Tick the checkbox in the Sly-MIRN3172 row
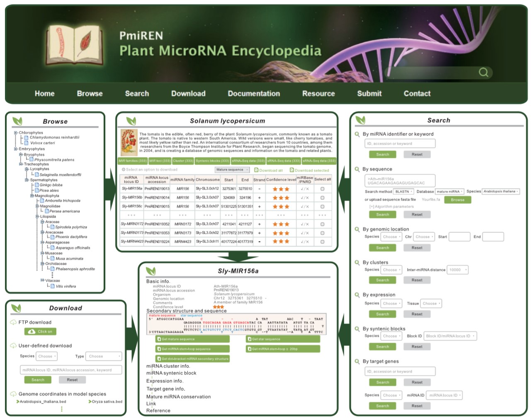 pyautogui.click(x=322, y=224)
